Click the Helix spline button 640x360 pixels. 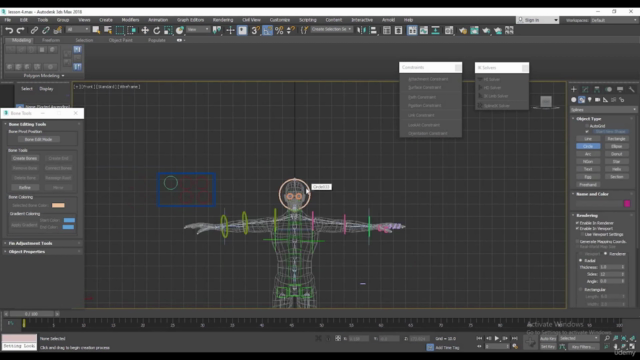pos(616,169)
